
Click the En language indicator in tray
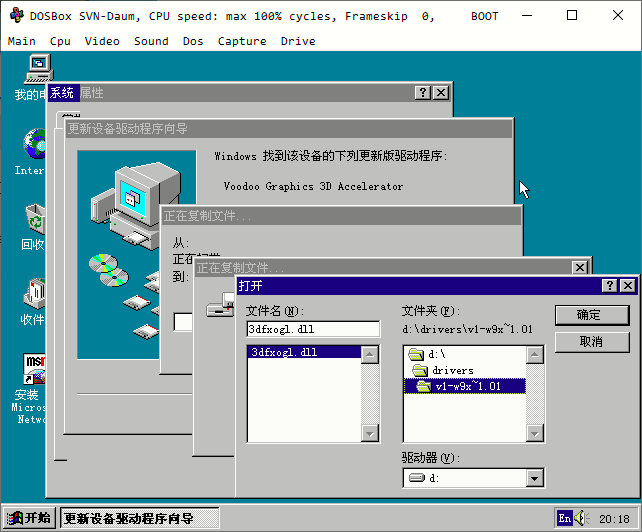tap(564, 518)
